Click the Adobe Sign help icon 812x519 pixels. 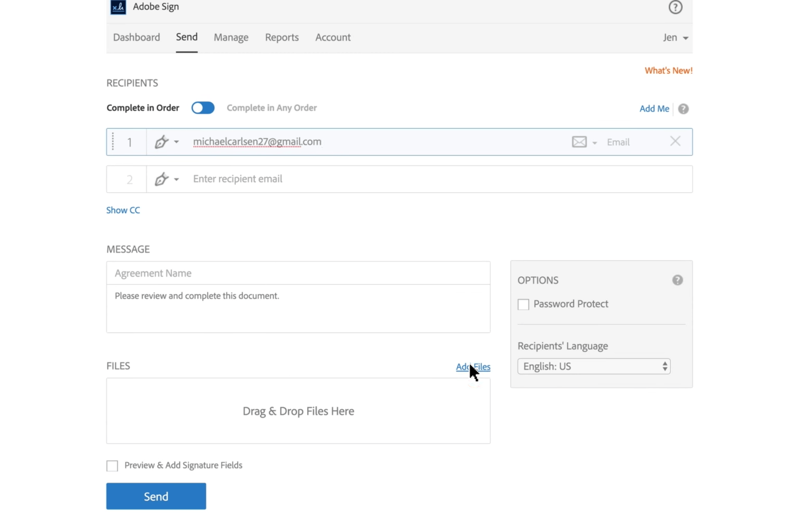pos(675,7)
